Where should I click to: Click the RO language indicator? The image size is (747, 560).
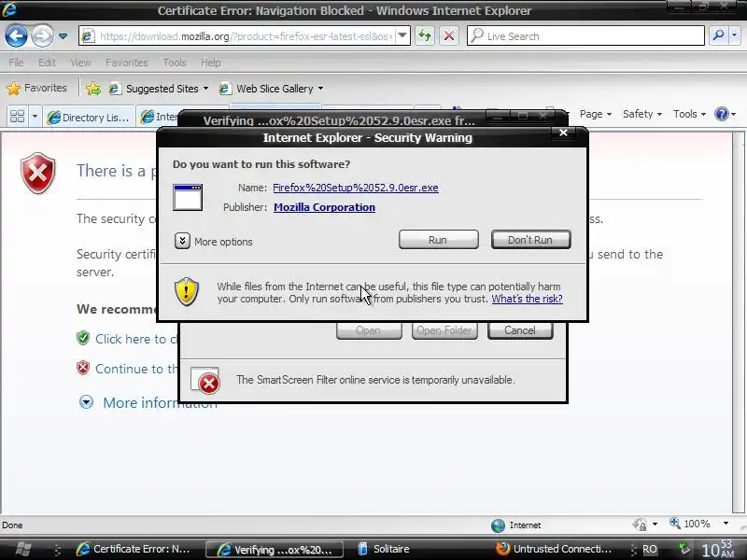point(649,549)
